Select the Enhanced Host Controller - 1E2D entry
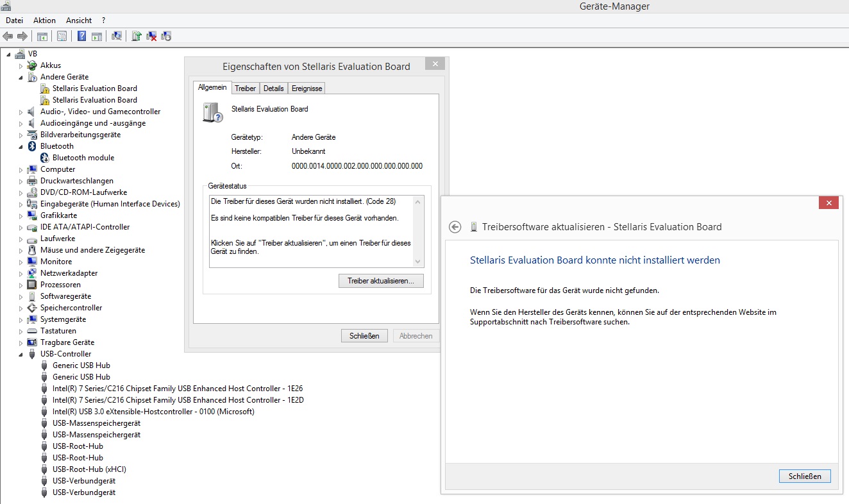Image resolution: width=849 pixels, height=504 pixels. 178,400
